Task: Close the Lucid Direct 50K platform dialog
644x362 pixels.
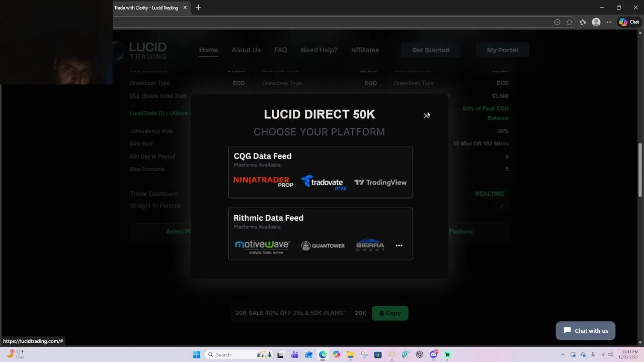Action: pyautogui.click(x=426, y=116)
